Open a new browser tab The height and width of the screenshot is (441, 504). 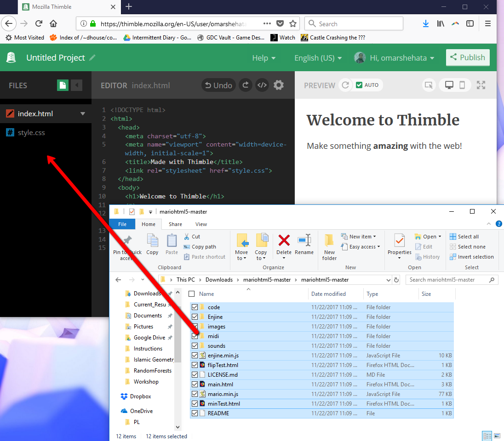click(129, 7)
